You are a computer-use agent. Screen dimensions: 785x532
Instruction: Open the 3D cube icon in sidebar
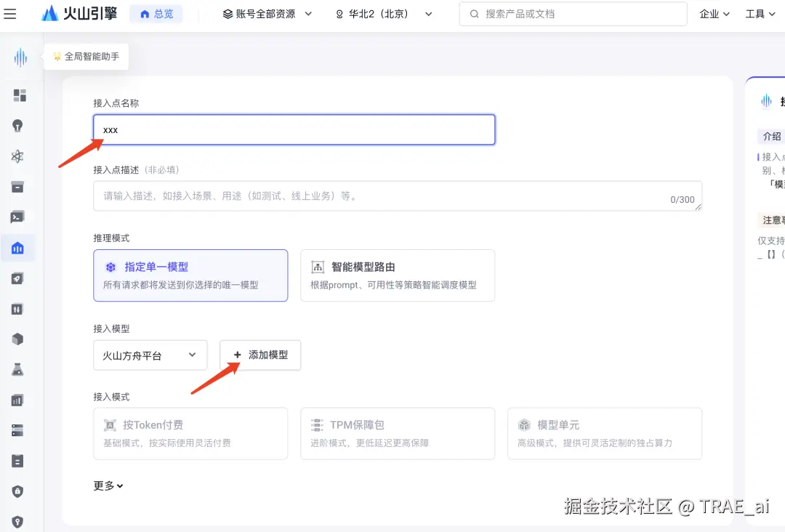click(x=17, y=339)
